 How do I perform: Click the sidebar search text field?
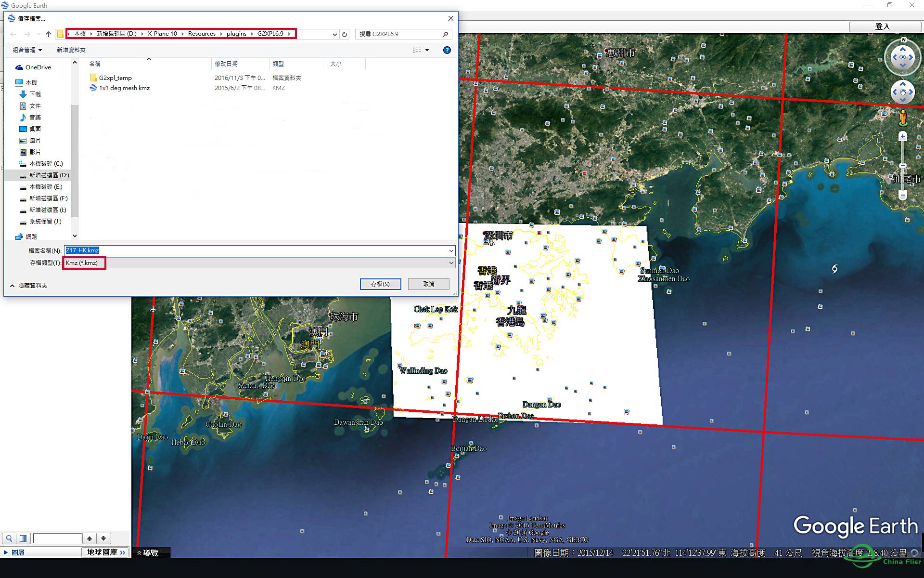pyautogui.click(x=57, y=539)
